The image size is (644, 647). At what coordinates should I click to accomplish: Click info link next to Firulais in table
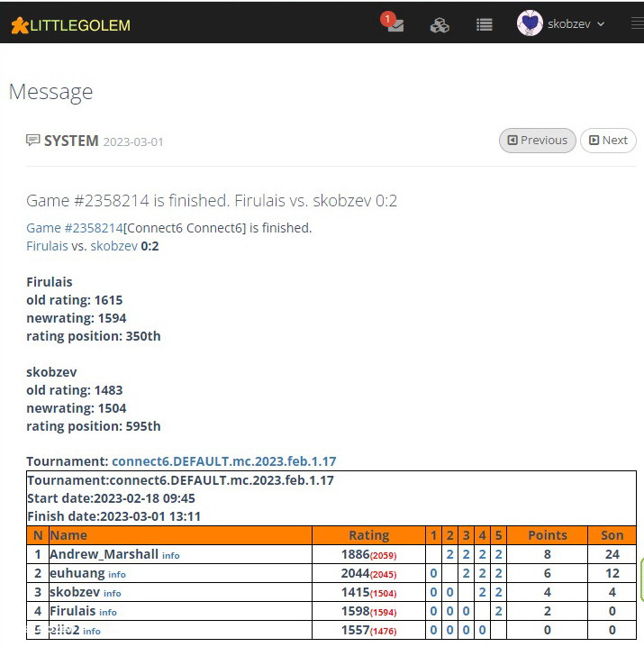pos(108,612)
